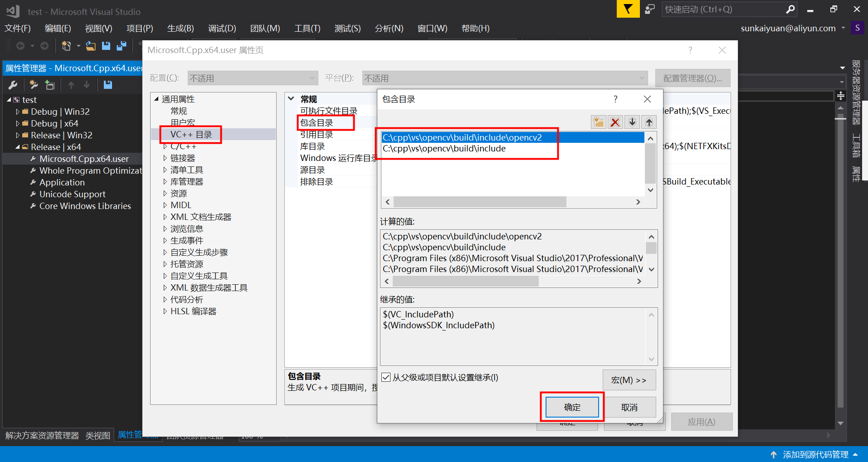Image resolution: width=868 pixels, height=462 pixels.
Task: Expand Debug | Win32 tree node
Action: (x=18, y=112)
